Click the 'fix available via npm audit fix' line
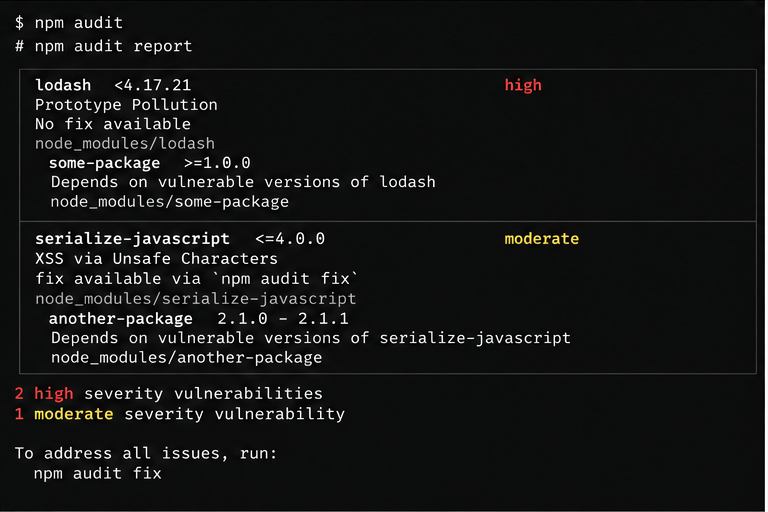Image resolution: width=768 pixels, height=512 pixels. (x=196, y=279)
